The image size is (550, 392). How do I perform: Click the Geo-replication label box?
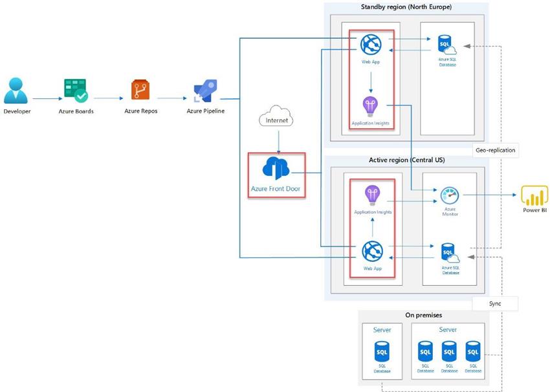495,150
